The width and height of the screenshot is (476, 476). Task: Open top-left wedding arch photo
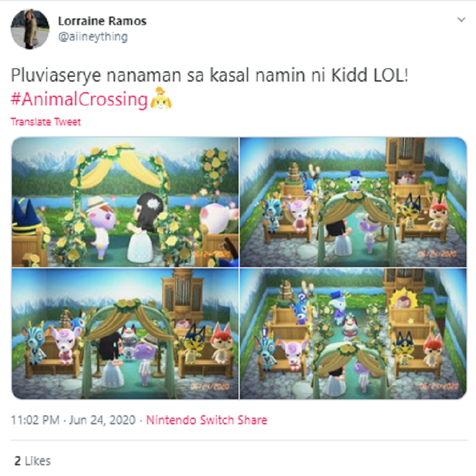(125, 202)
